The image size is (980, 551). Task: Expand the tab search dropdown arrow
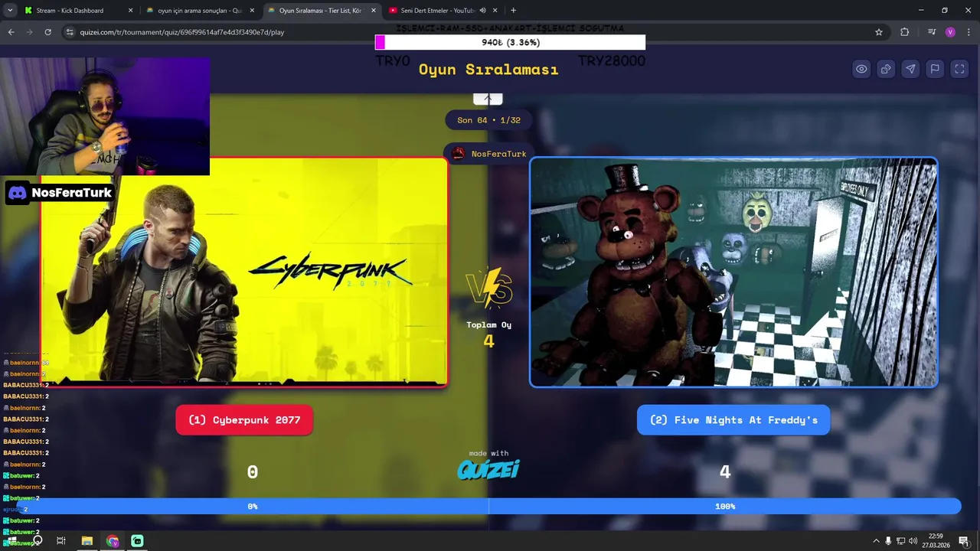[x=10, y=11]
